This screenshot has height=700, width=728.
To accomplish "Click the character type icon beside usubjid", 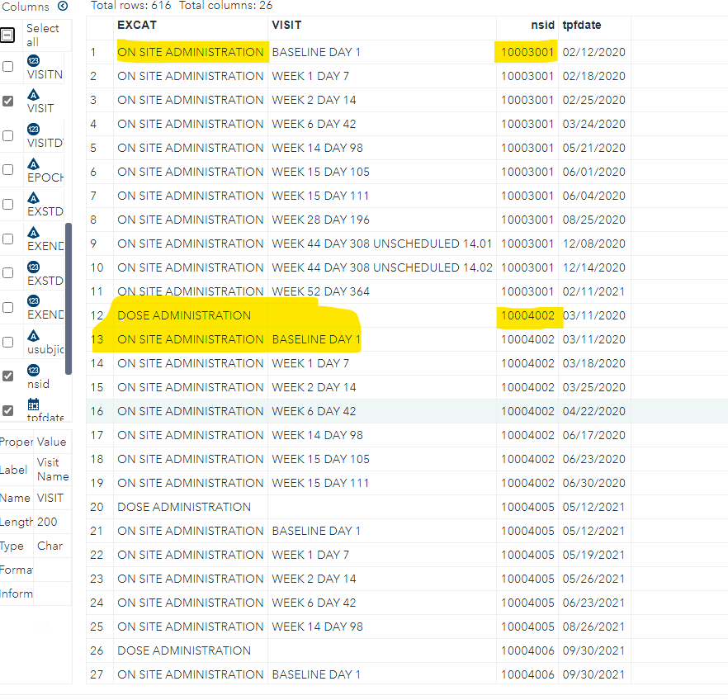I will pyautogui.click(x=32, y=335).
